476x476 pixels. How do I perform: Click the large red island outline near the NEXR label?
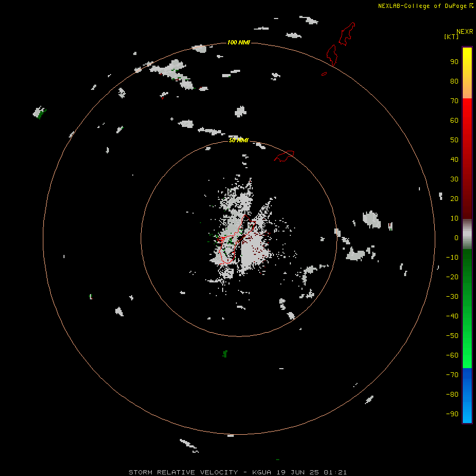pos(346,34)
